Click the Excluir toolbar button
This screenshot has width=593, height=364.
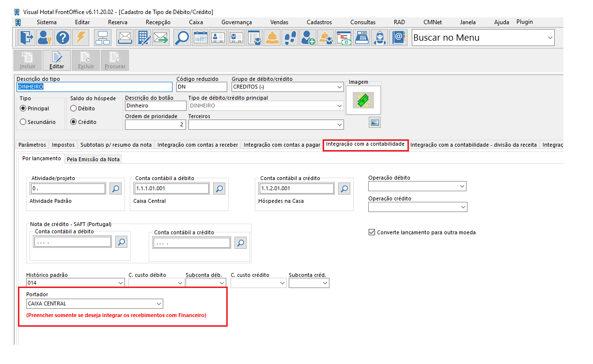[x=86, y=61]
